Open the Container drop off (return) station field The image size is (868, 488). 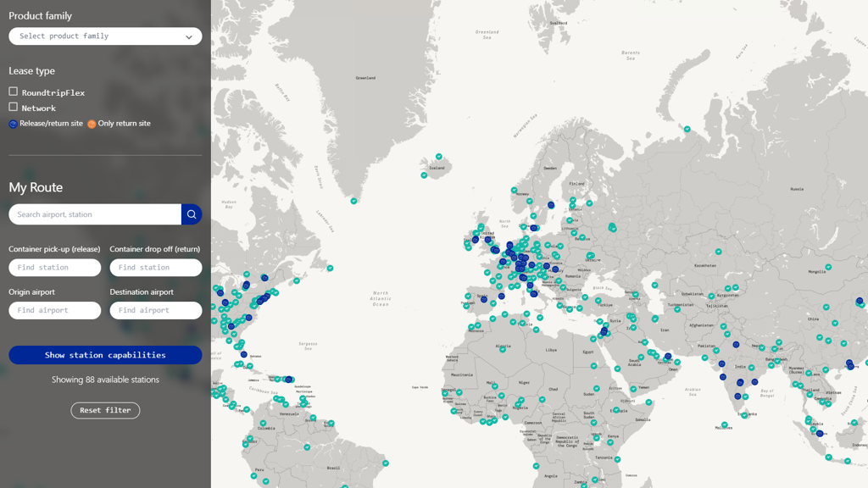tap(156, 268)
